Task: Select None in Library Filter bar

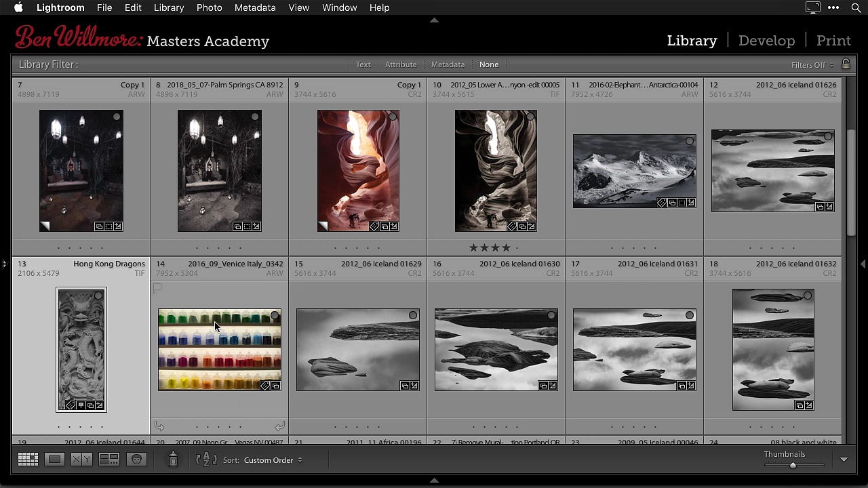Action: (489, 64)
